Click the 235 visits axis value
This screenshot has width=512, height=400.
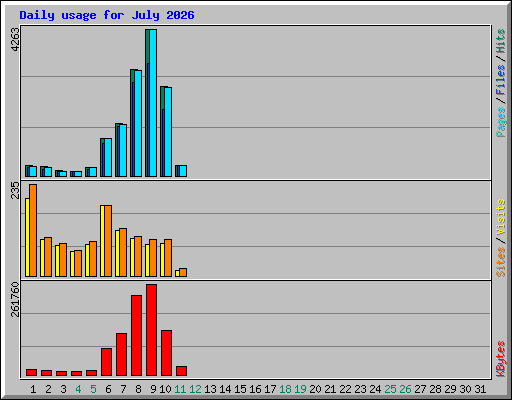[x=15, y=190]
